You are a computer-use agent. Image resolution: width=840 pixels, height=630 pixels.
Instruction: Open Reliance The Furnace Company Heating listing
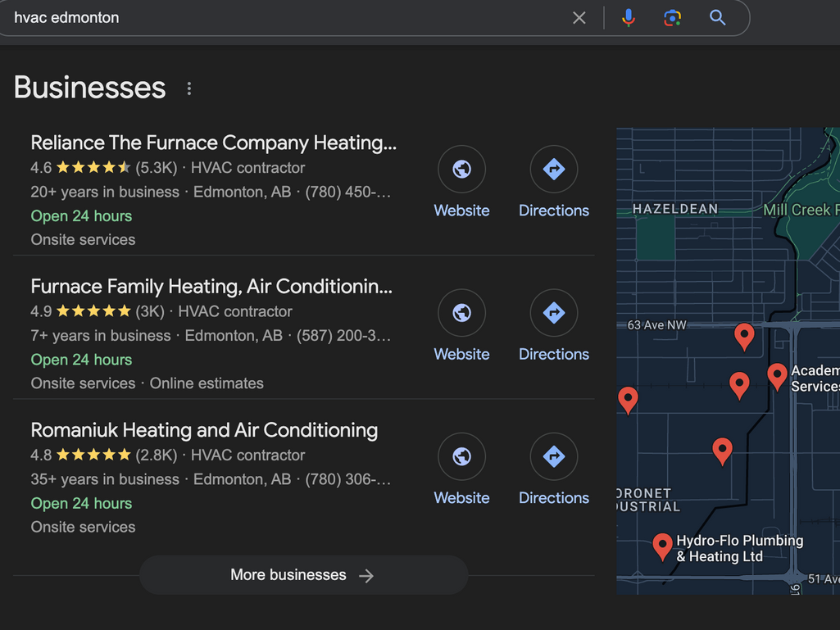(213, 143)
